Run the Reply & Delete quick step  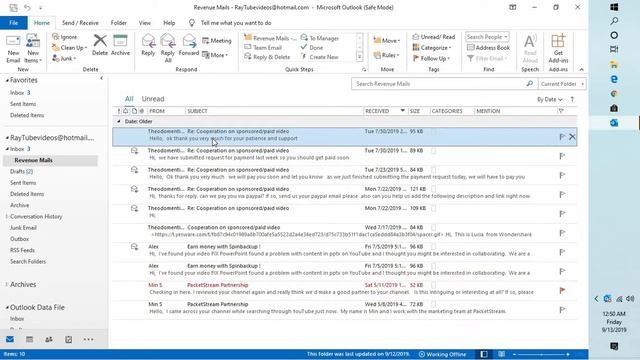click(x=267, y=57)
